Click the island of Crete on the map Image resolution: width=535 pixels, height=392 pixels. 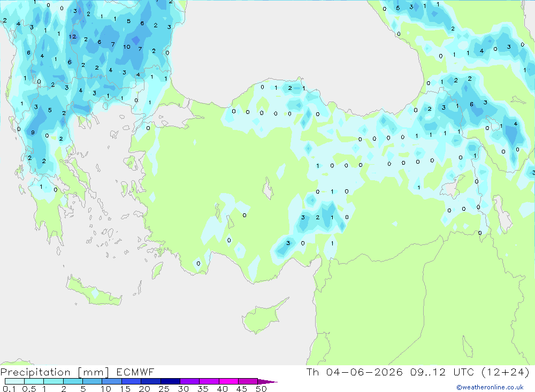94,291
